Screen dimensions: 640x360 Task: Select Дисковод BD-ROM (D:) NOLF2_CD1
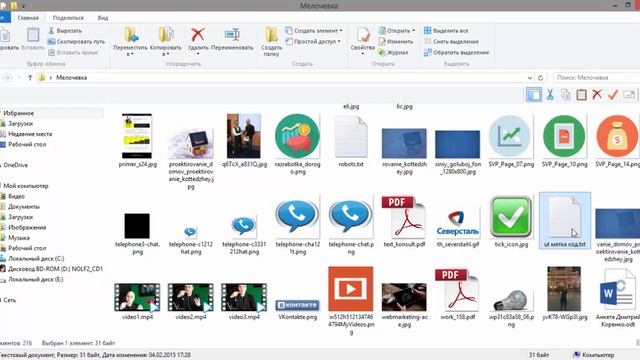[55, 269]
